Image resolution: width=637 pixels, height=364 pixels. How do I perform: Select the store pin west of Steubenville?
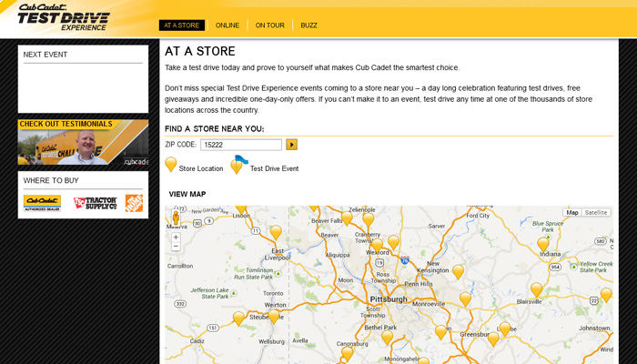(x=238, y=318)
